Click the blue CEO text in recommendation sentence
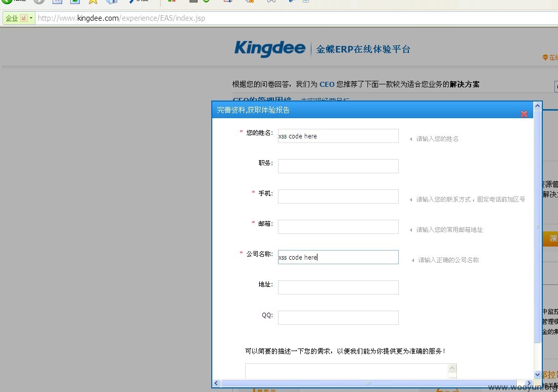Viewport: 558px width, 392px height. [327, 84]
